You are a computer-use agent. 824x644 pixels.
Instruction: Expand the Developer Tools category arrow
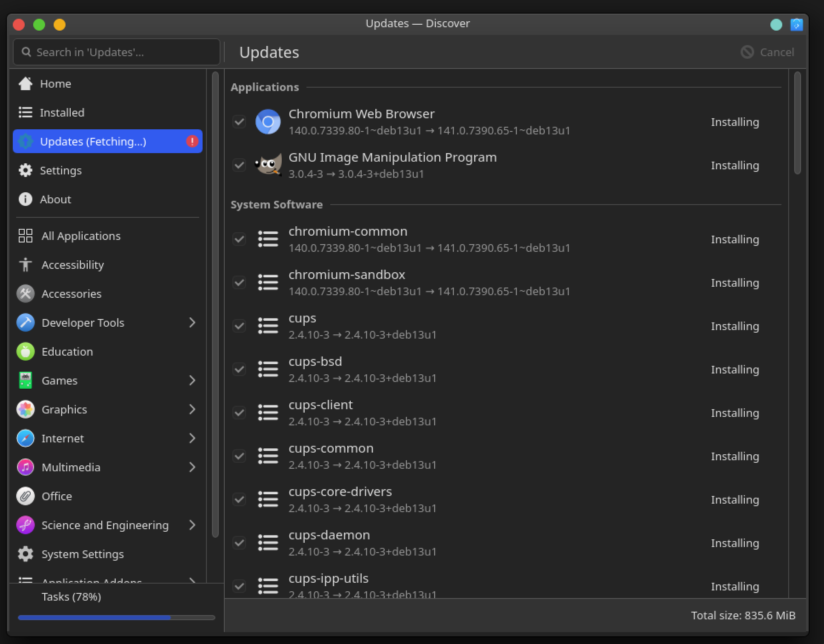[192, 322]
